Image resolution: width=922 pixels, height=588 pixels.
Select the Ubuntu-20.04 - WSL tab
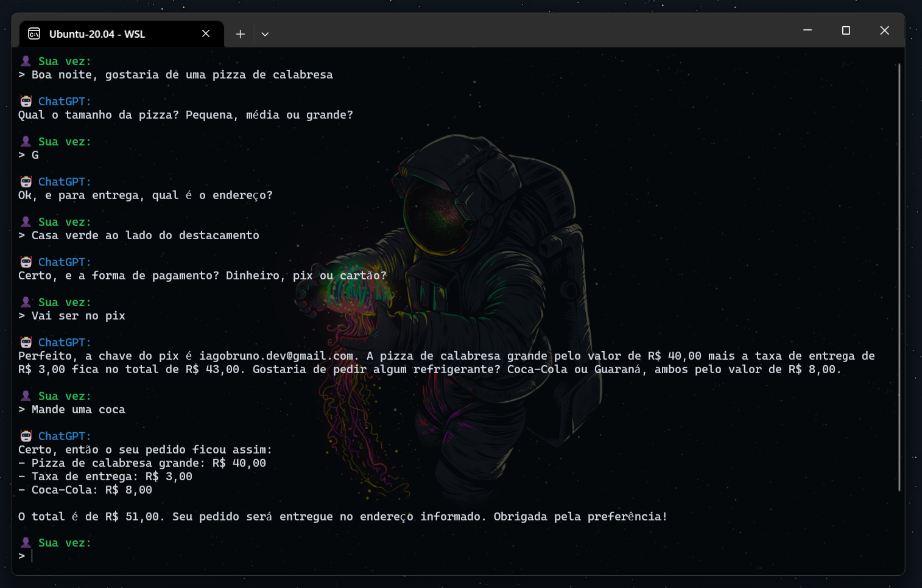pos(122,34)
